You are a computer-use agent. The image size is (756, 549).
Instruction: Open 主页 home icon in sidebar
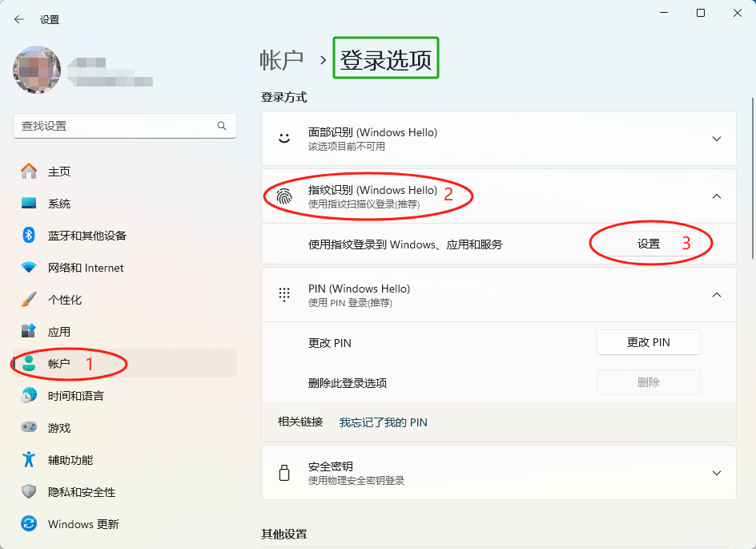tap(29, 172)
